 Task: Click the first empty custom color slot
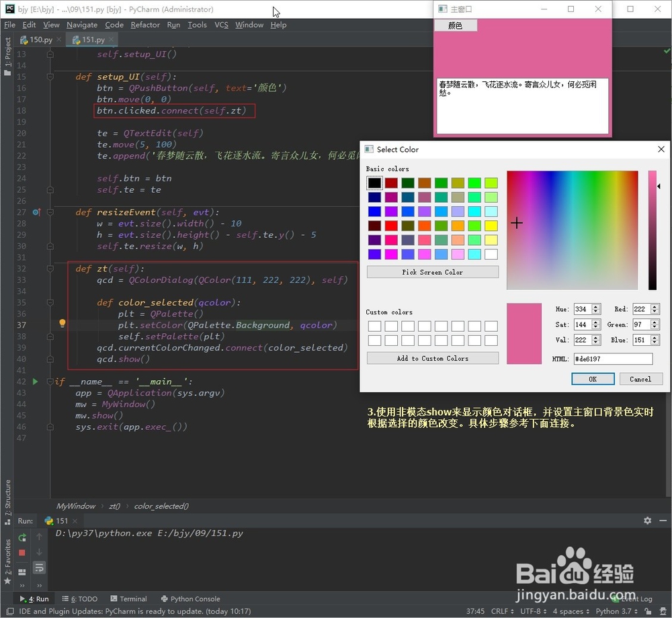pyautogui.click(x=374, y=326)
